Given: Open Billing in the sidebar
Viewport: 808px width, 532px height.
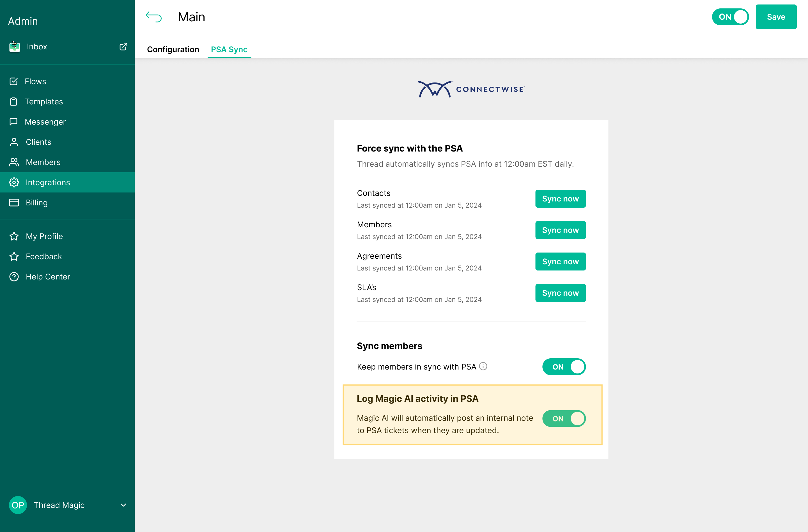Looking at the screenshot, I should (x=67, y=203).
